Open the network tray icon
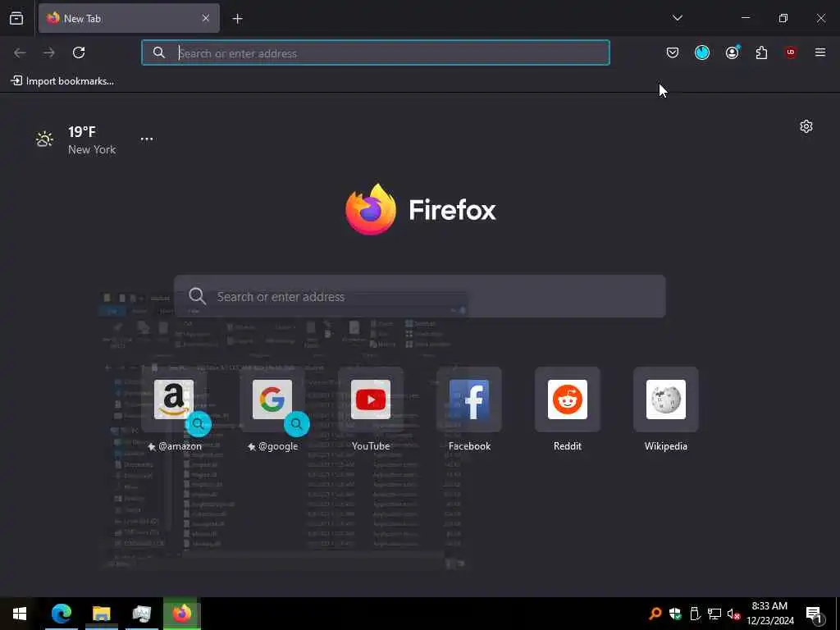 point(714,614)
